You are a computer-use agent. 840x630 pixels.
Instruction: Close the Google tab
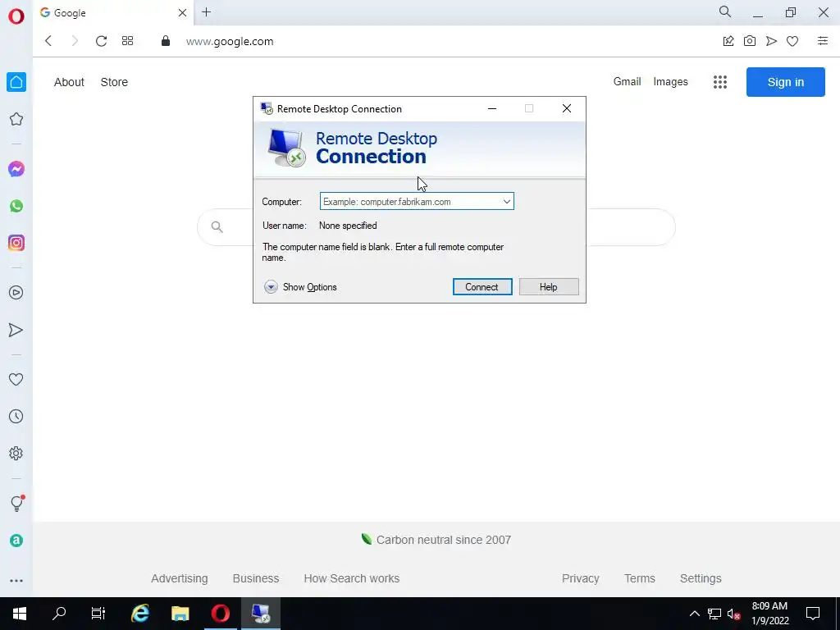[x=182, y=13]
